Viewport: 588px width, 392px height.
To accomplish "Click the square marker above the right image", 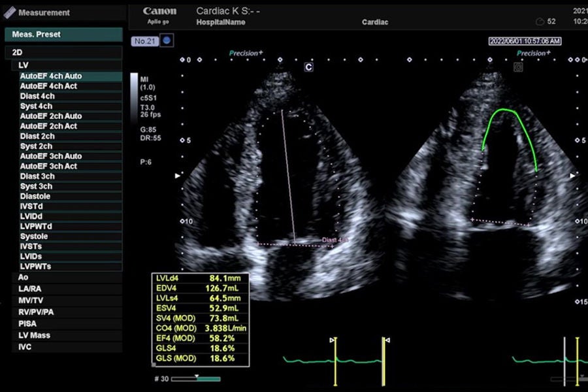I will click(x=518, y=67).
